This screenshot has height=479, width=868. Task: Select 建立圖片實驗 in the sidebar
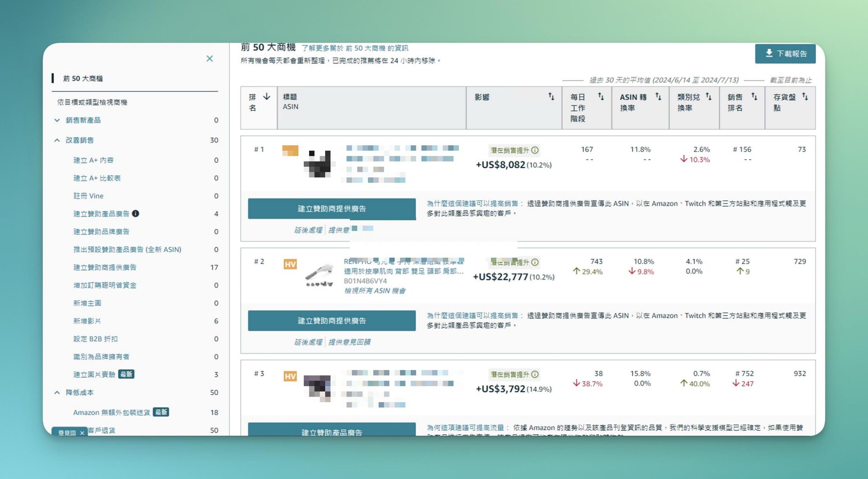(94, 375)
